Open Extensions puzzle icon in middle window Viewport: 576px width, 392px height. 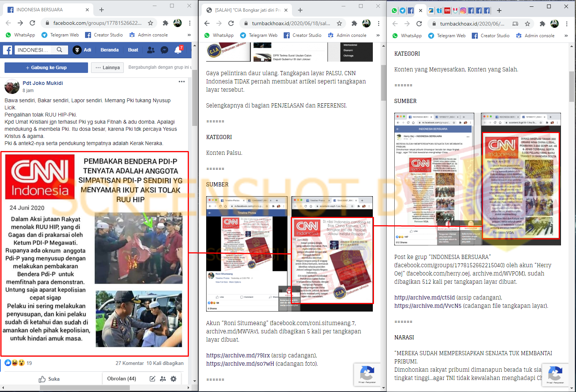354,23
